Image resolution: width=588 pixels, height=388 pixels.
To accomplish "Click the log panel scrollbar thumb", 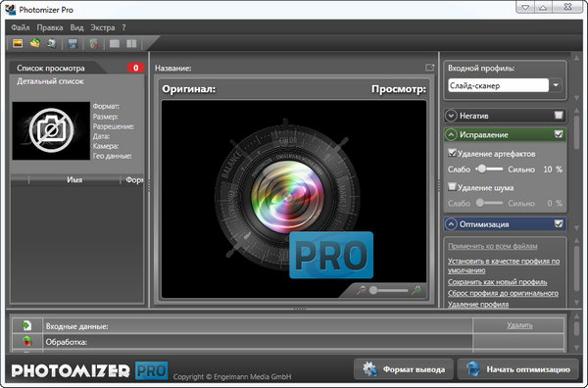I will point(576,329).
